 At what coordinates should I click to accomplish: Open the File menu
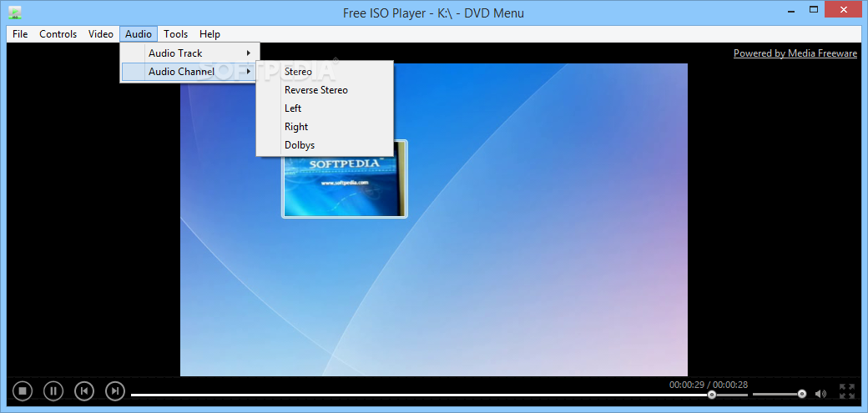tap(20, 33)
